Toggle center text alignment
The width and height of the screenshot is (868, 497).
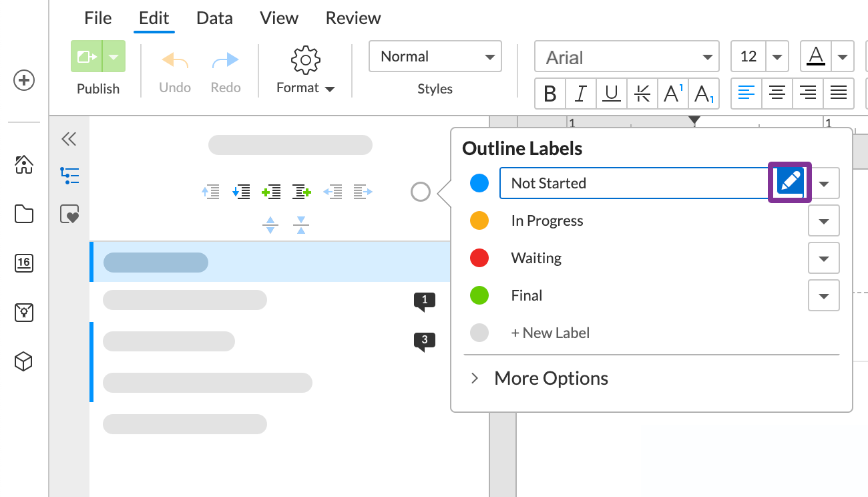pos(777,94)
